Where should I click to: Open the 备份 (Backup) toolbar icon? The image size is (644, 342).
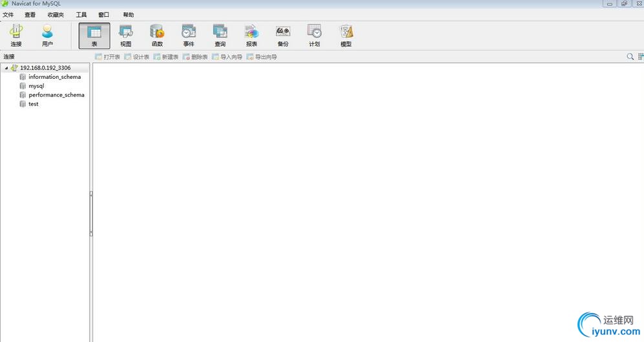283,36
